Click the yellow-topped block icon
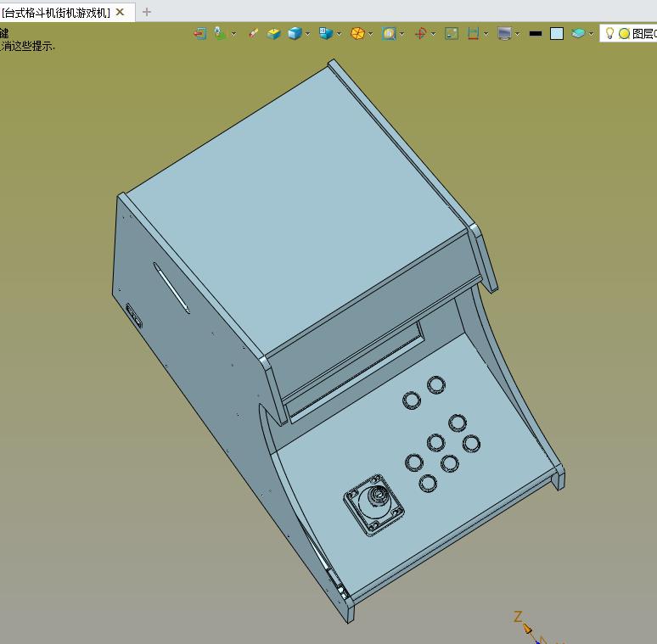This screenshot has height=644, width=657. (x=273, y=33)
